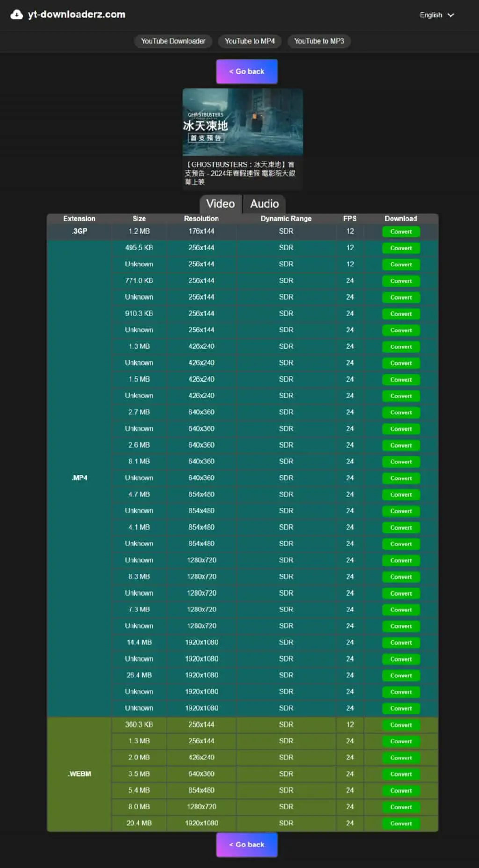Viewport: 479px width, 868px height.
Task: Convert the 910.3 KB MP4 file
Action: tap(401, 314)
